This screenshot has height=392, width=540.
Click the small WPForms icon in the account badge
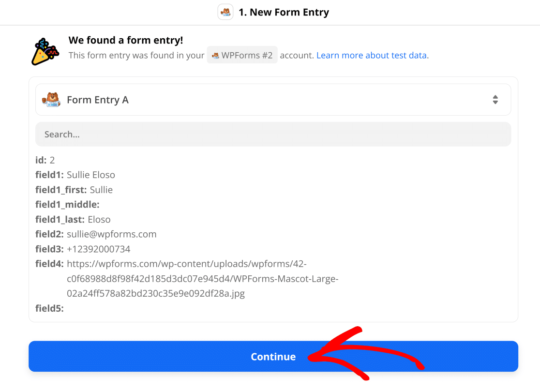[216, 56]
